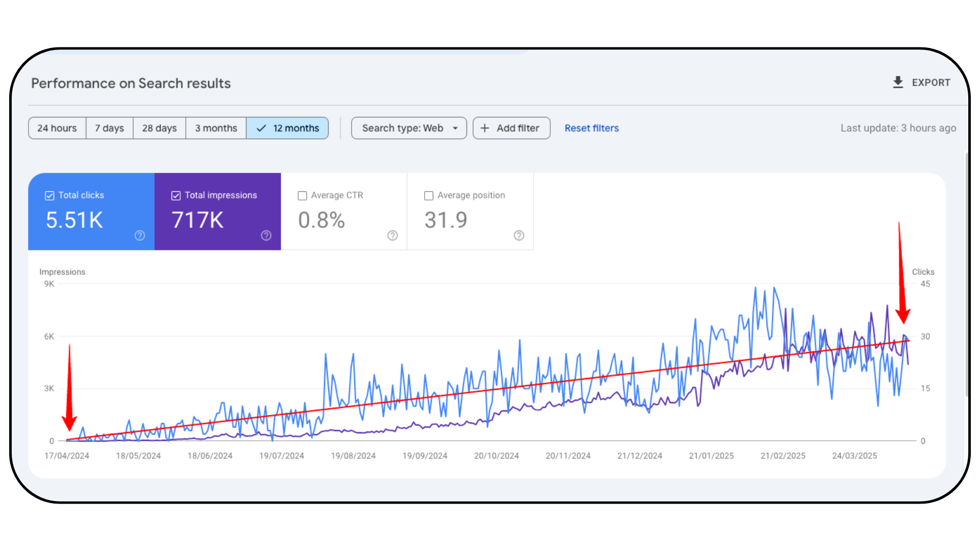Select the 7 days date range
Screen dimensions: 980x551
109,128
